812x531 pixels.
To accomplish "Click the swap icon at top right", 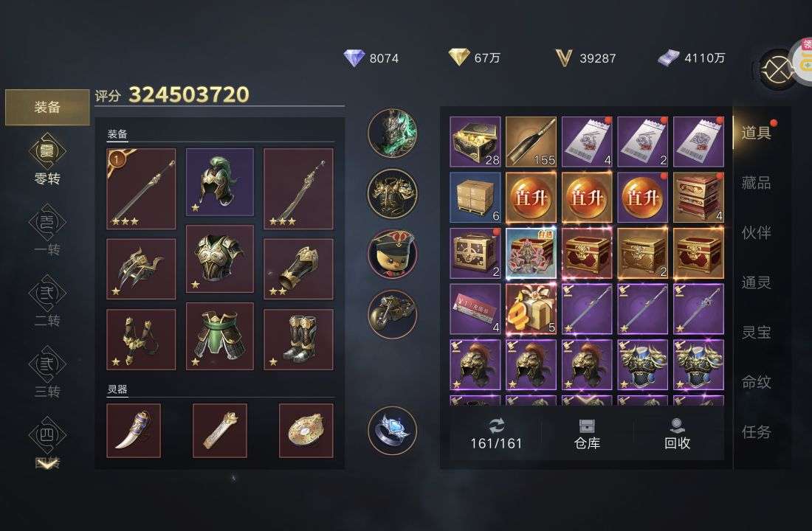I will click(777, 70).
